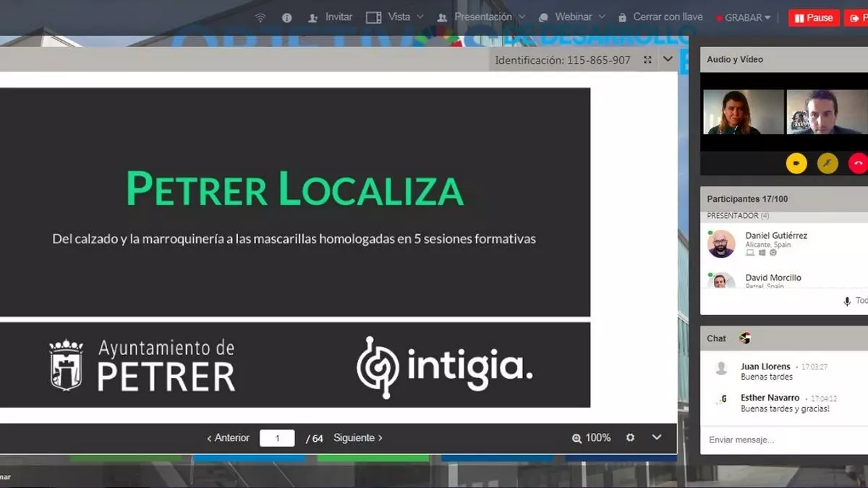Open the GRABAR dropdown
Image resolution: width=868 pixels, height=488 pixels.
coord(744,18)
